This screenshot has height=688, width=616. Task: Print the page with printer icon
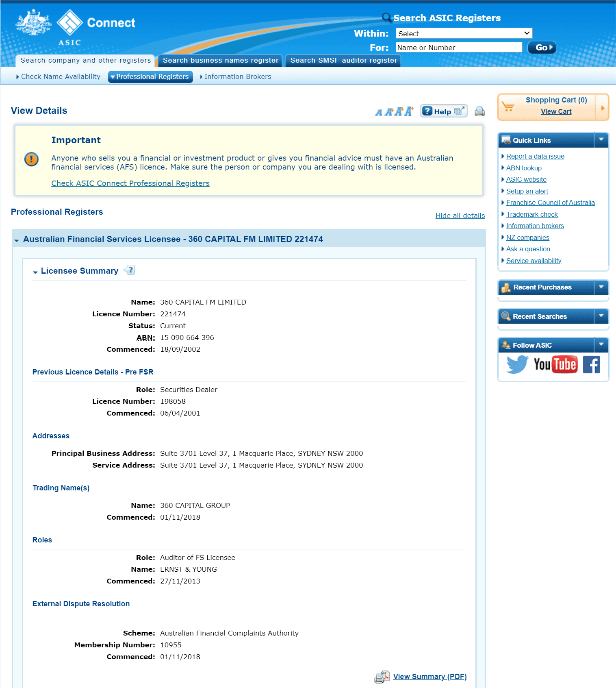(479, 111)
